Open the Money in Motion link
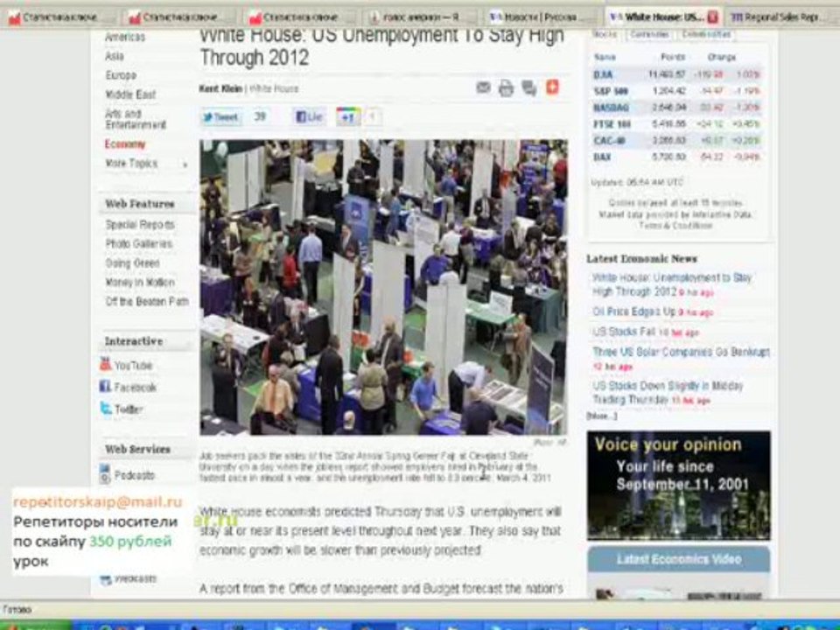Image resolution: width=840 pixels, height=630 pixels. 140,283
